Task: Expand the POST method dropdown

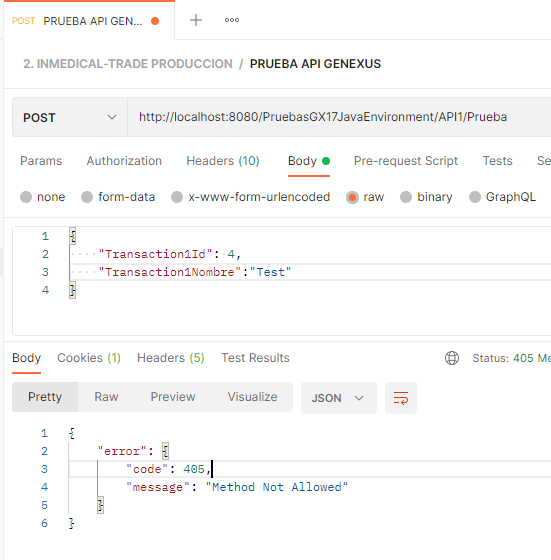Action: (70, 117)
